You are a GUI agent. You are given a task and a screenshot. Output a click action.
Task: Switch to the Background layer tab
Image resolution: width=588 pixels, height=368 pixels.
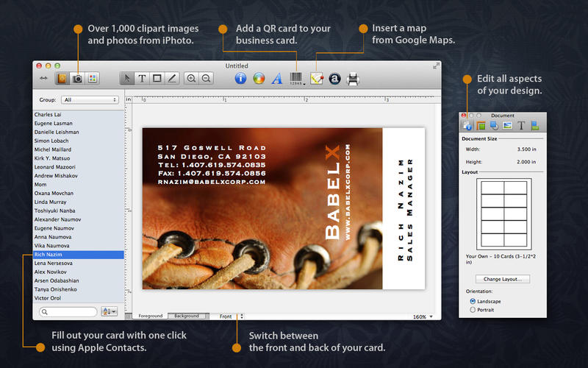pyautogui.click(x=186, y=316)
